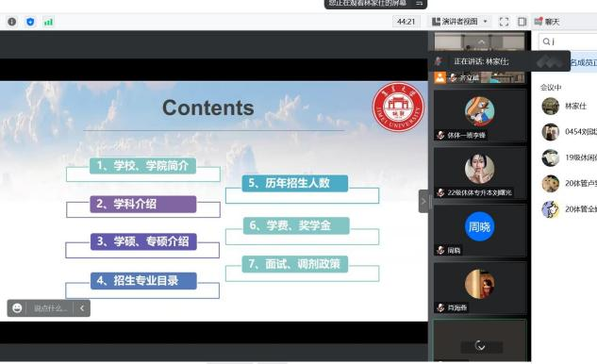This screenshot has height=364, width=597.
Task: Move up the video thumbnail list
Action: point(481,41)
